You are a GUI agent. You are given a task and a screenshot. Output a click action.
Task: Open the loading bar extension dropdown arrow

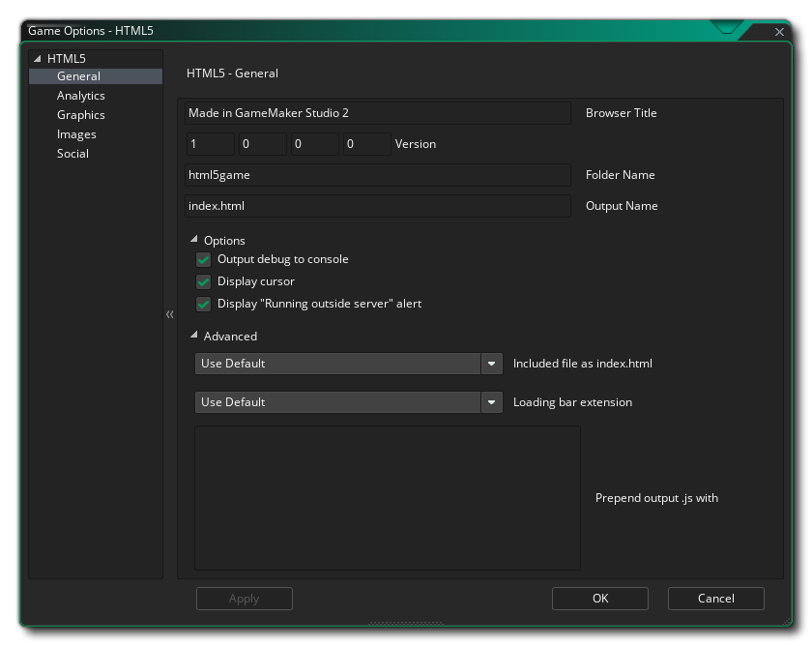[491, 401]
